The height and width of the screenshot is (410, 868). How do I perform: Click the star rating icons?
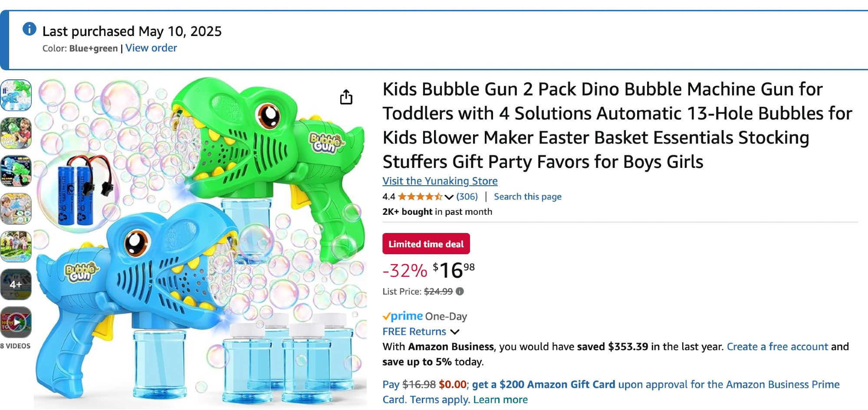point(420,197)
